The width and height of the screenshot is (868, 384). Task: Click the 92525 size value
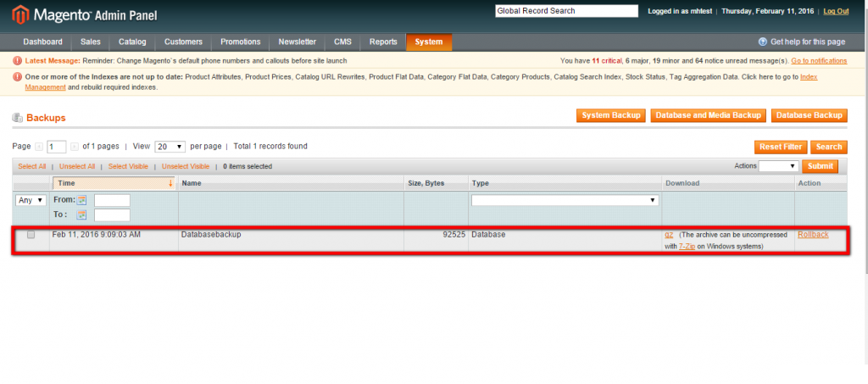pos(454,235)
